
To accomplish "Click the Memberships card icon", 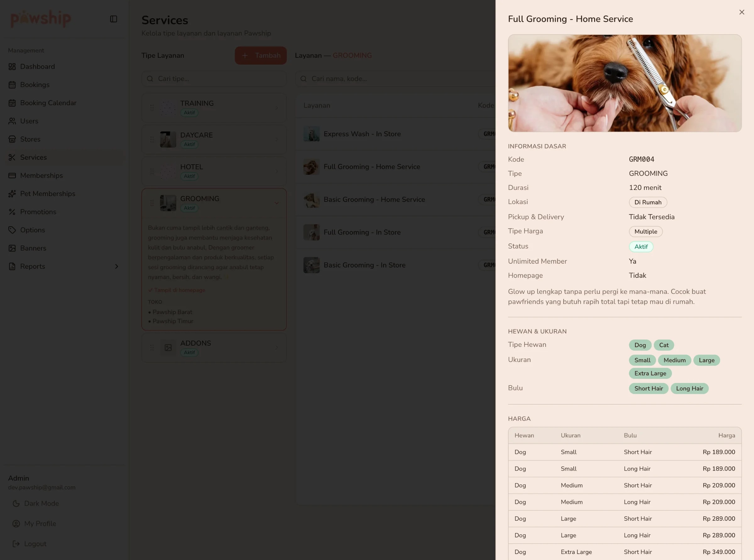I will coord(12,175).
